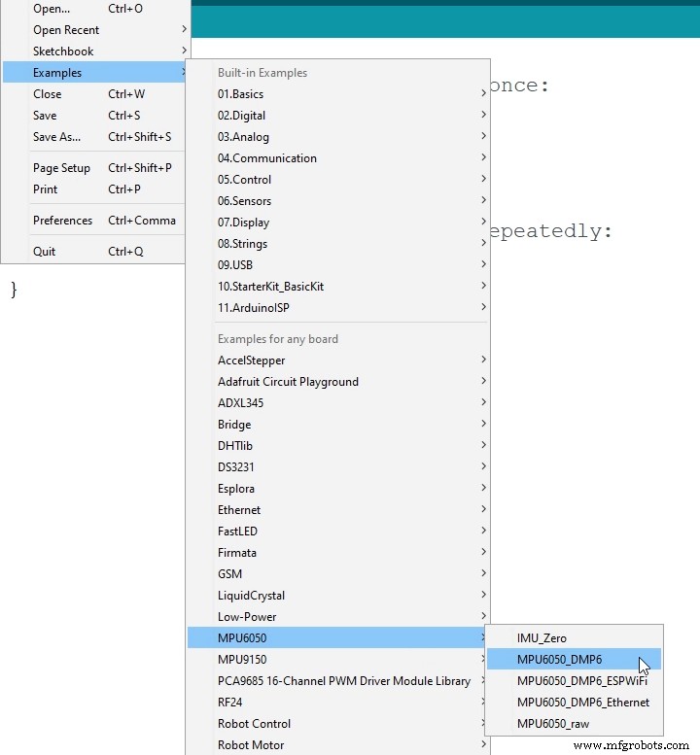Open ADXL345 library examples
The image size is (700, 755).
point(338,403)
